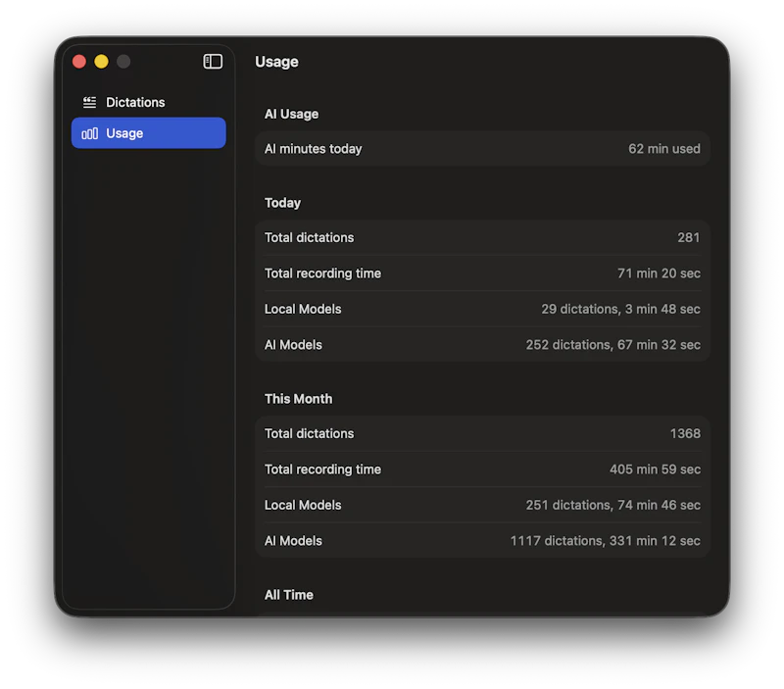Click 29 dictations, 3 min 48 sec
The width and height of the screenshot is (784, 689).
[620, 309]
